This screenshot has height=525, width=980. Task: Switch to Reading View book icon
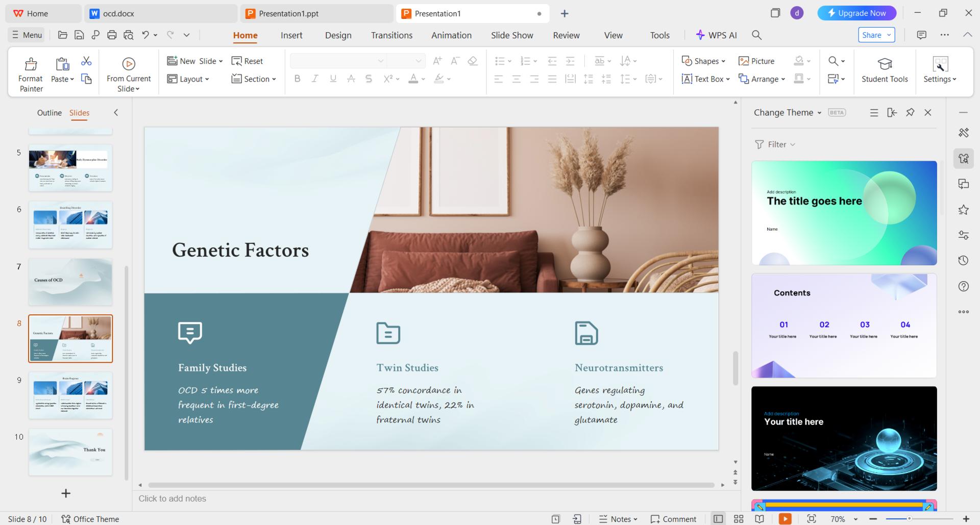[x=759, y=518]
